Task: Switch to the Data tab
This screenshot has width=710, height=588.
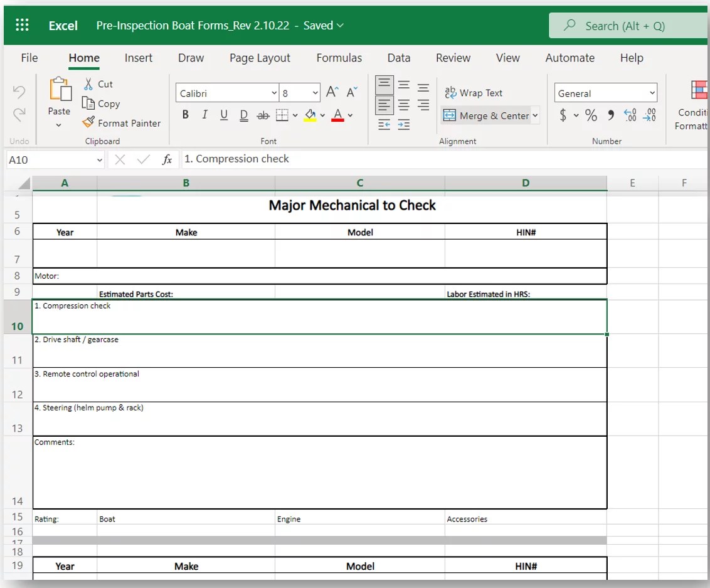Action: click(399, 58)
